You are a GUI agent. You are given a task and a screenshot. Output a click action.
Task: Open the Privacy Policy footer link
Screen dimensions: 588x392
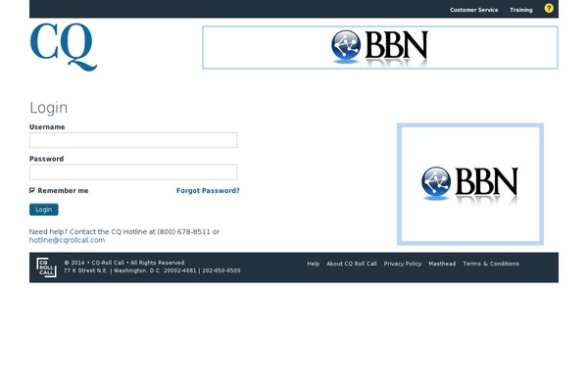click(x=403, y=264)
